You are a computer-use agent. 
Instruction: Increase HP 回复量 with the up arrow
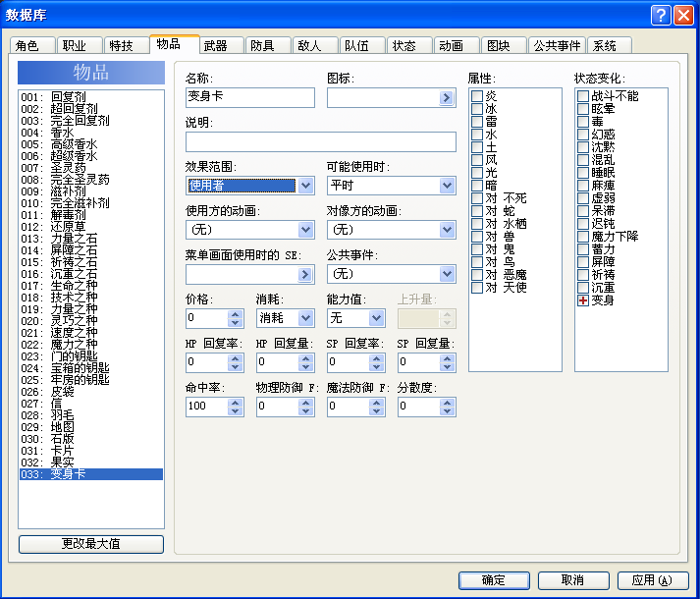tap(305, 358)
